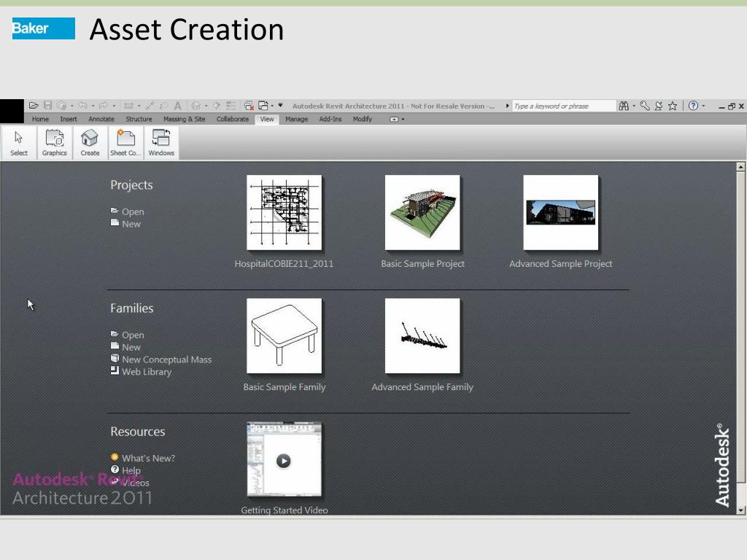Screen dimensions: 747x560
Task: Expand the binoculars search dropdown arrow
Action: (x=634, y=106)
